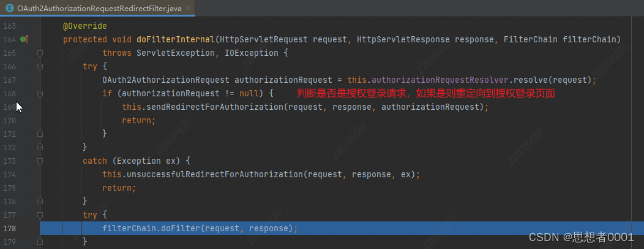Collapse the if block at line 168

pyautogui.click(x=40, y=93)
